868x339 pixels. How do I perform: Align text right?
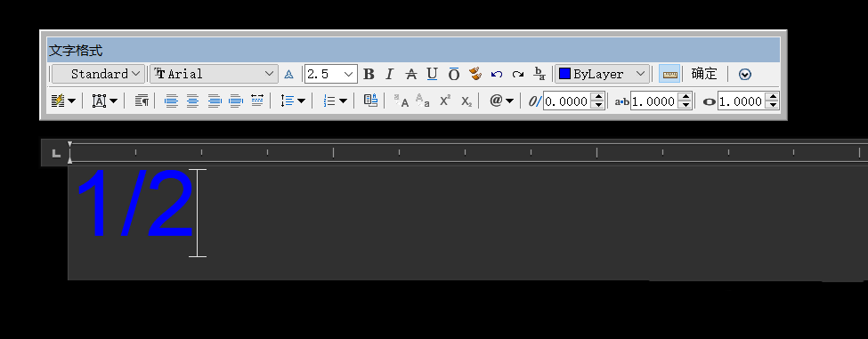pos(215,101)
